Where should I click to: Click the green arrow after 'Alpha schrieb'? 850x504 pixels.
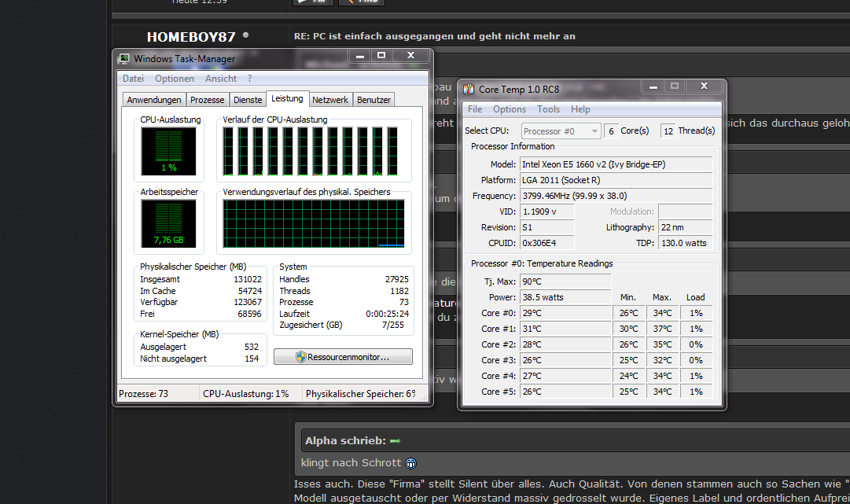coord(395,440)
